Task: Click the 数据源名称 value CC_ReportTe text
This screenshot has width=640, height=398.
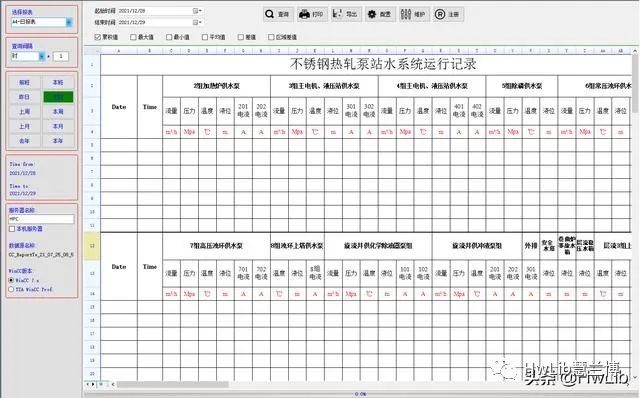Action: coord(41,255)
